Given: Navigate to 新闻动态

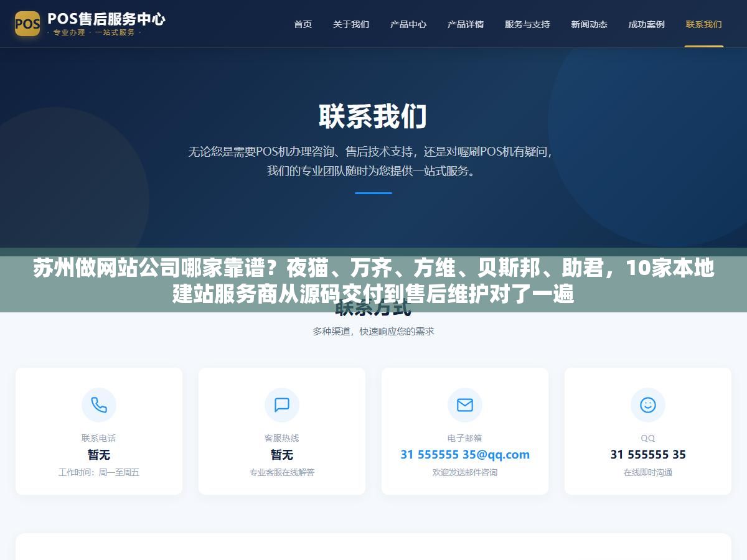Looking at the screenshot, I should coord(589,24).
